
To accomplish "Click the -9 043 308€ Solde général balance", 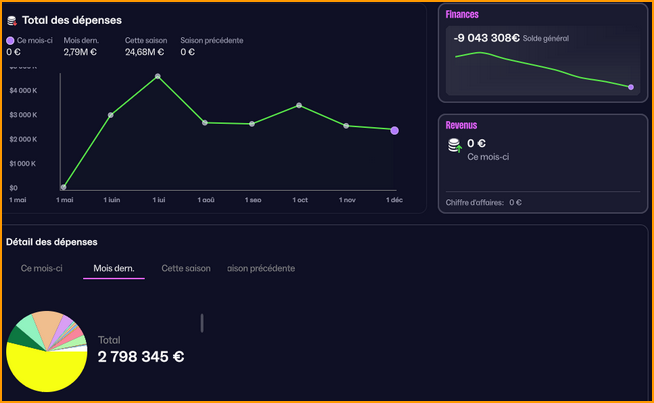I will 486,38.
